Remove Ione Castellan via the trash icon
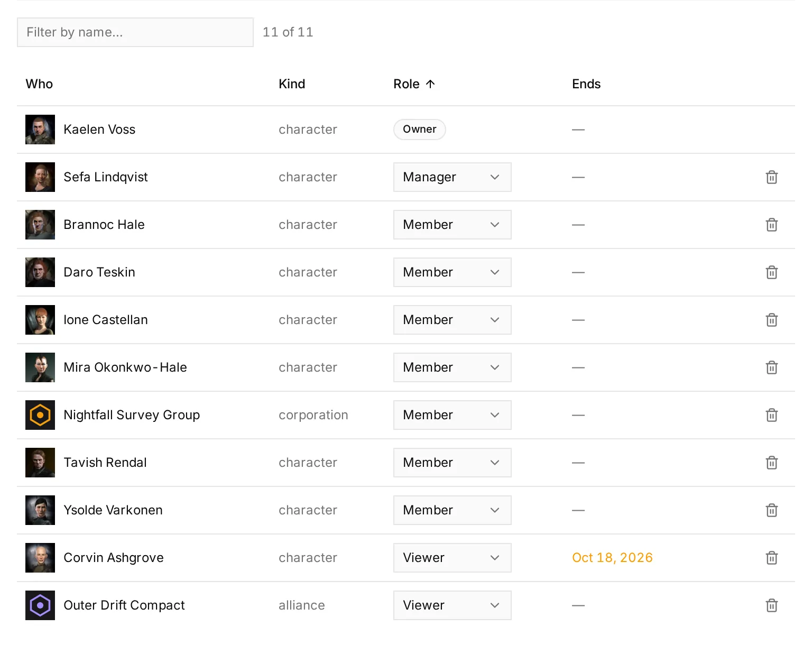The width and height of the screenshot is (812, 645). (771, 320)
